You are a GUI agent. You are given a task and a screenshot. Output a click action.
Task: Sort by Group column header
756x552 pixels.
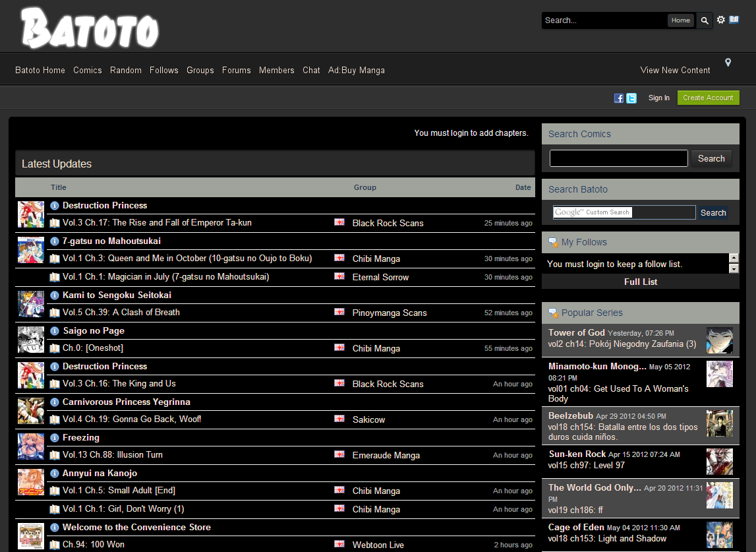pyautogui.click(x=365, y=187)
